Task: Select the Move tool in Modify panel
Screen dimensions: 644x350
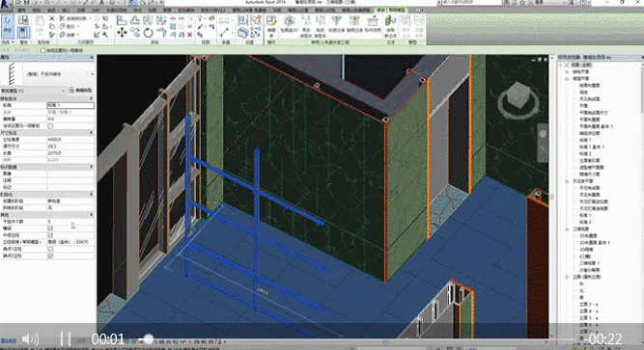Action: tap(122, 33)
